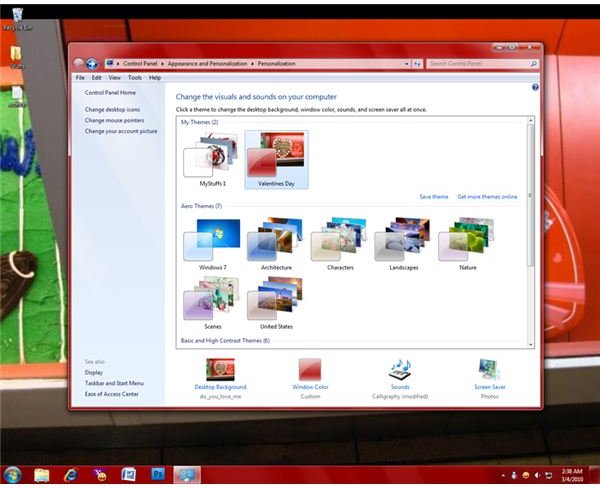Click the volume speaker tray icon
This screenshot has width=600, height=489.
(x=537, y=475)
